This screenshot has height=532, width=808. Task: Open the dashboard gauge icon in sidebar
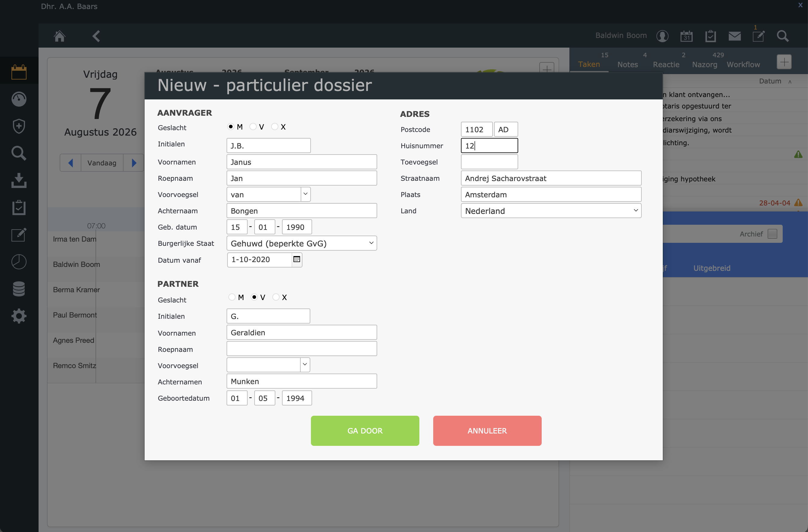point(19,99)
